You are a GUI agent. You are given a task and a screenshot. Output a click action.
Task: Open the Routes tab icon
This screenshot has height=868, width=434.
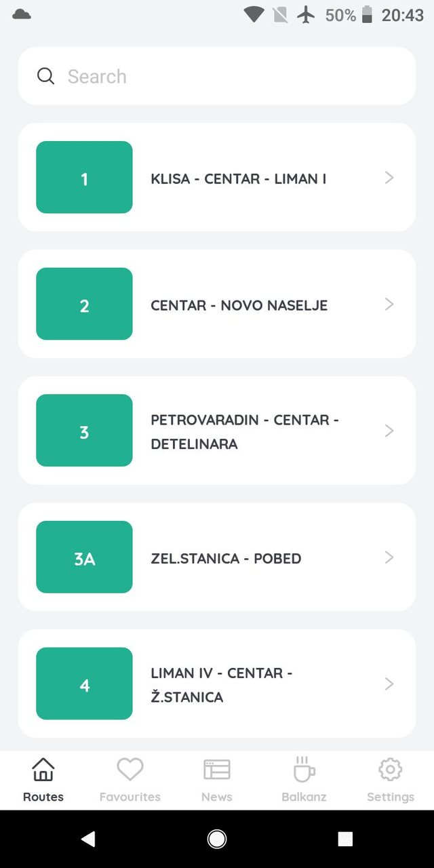click(42, 770)
